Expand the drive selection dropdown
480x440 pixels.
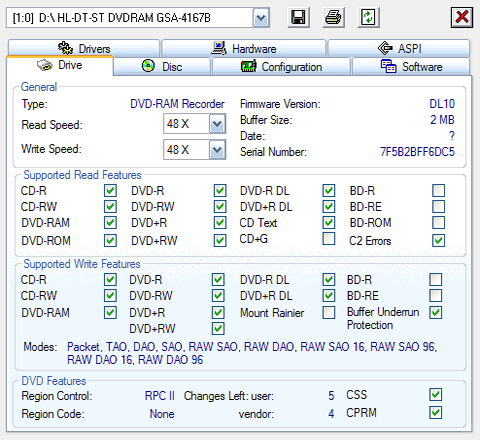coord(261,18)
